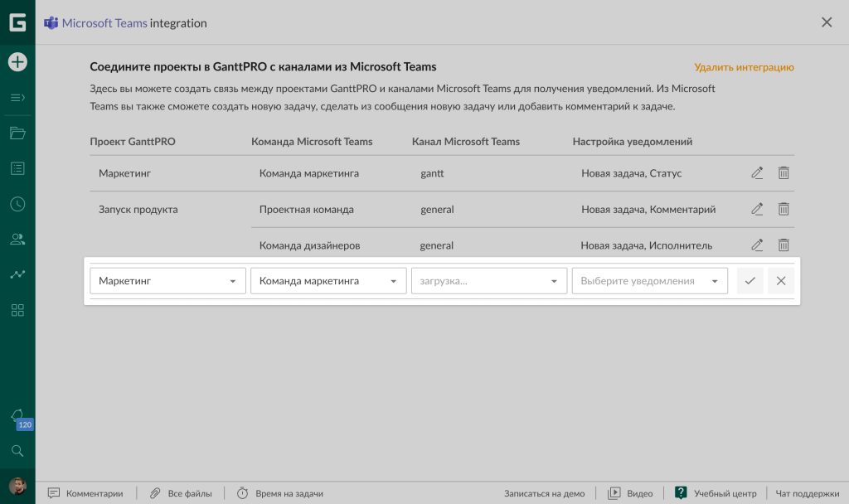Open Комментарии from the bottom bar
The height and width of the screenshot is (504, 849).
[x=85, y=493]
